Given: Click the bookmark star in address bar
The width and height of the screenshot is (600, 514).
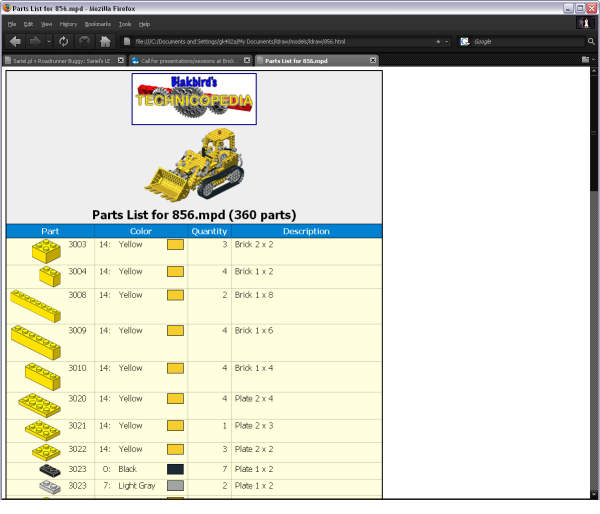Looking at the screenshot, I should (x=438, y=42).
